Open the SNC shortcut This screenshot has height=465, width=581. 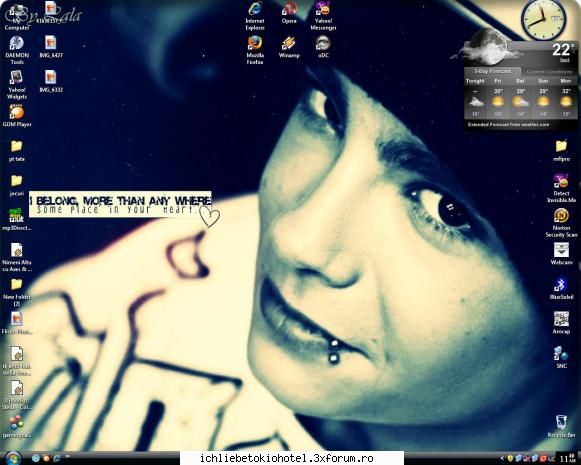(x=561, y=357)
